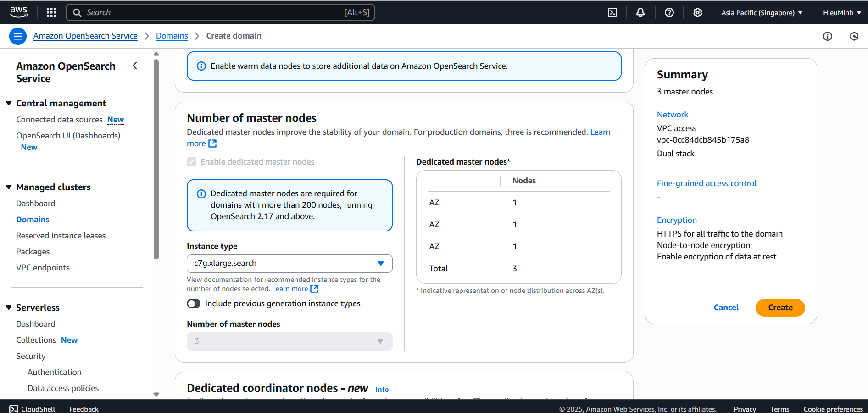Click the Info link beside Dedicated coordinator nodes
Viewport: 868px width, 413px height.
[x=382, y=390]
